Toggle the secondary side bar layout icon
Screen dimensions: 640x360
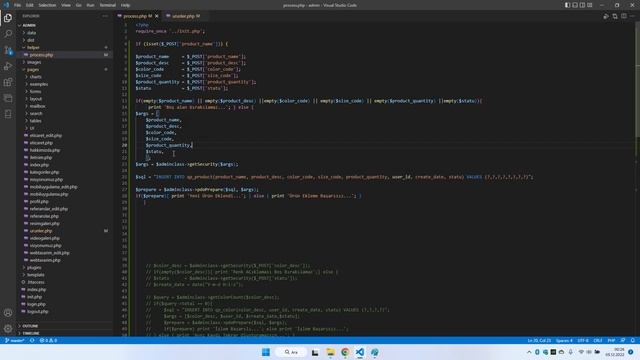[x=582, y=5]
